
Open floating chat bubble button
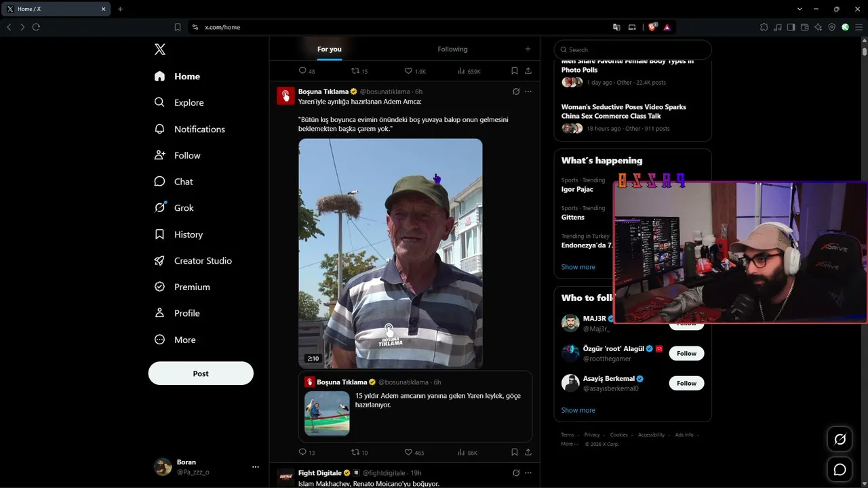click(x=840, y=470)
